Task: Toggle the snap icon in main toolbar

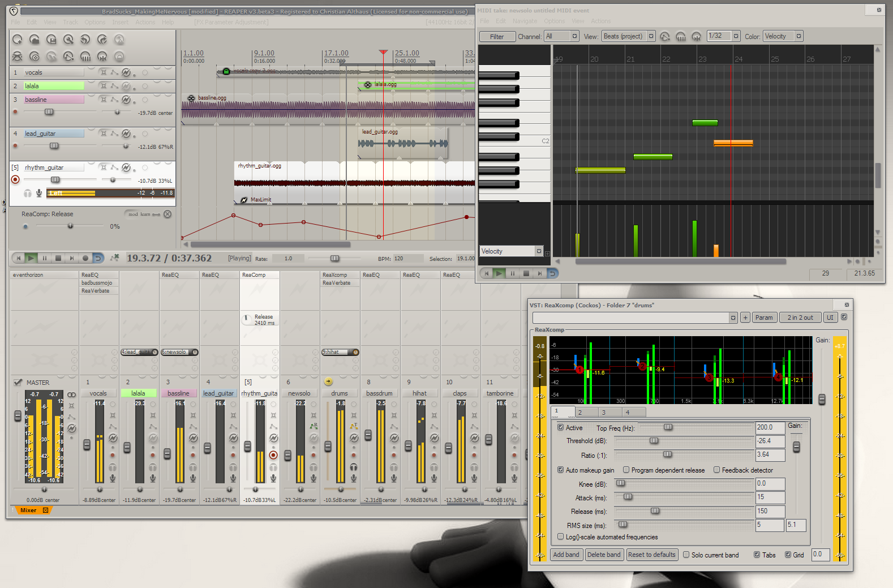Action: click(102, 57)
